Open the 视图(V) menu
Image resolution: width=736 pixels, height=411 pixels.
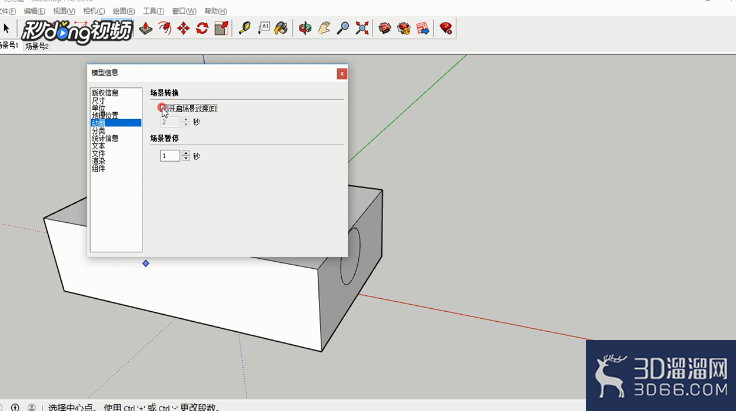pyautogui.click(x=64, y=11)
